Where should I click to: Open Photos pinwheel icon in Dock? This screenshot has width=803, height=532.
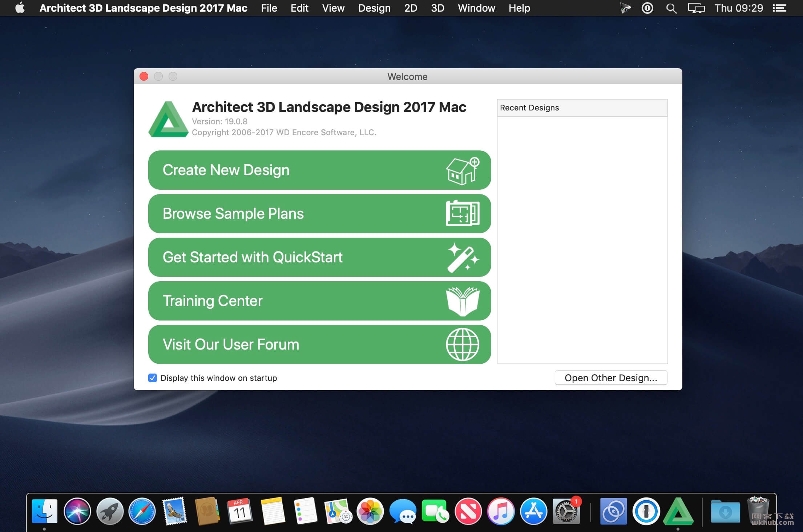pyautogui.click(x=370, y=511)
